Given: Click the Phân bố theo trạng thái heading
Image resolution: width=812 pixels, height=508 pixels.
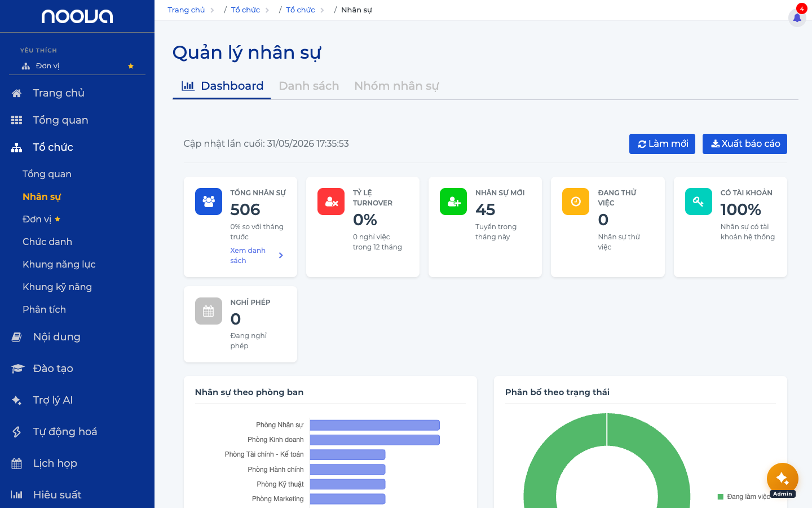Looking at the screenshot, I should 557,392.
